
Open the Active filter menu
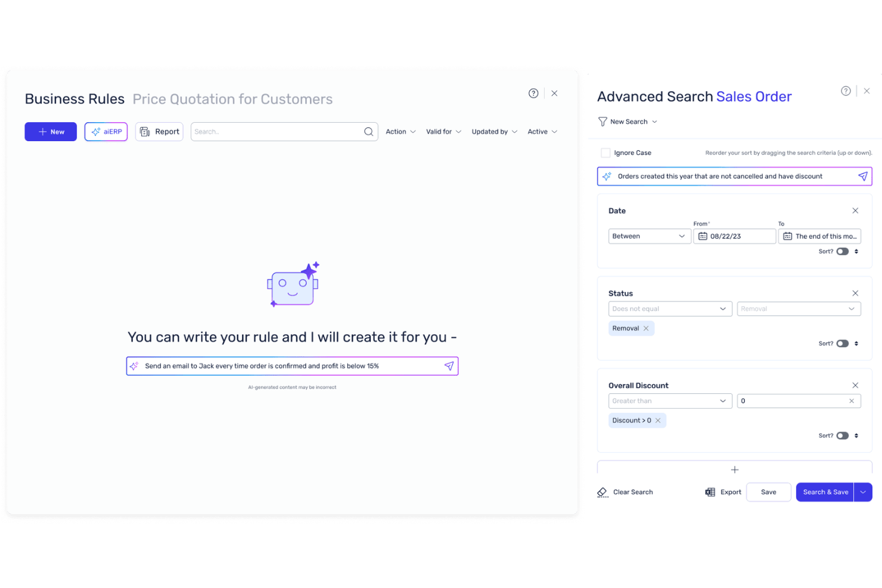pyautogui.click(x=541, y=131)
